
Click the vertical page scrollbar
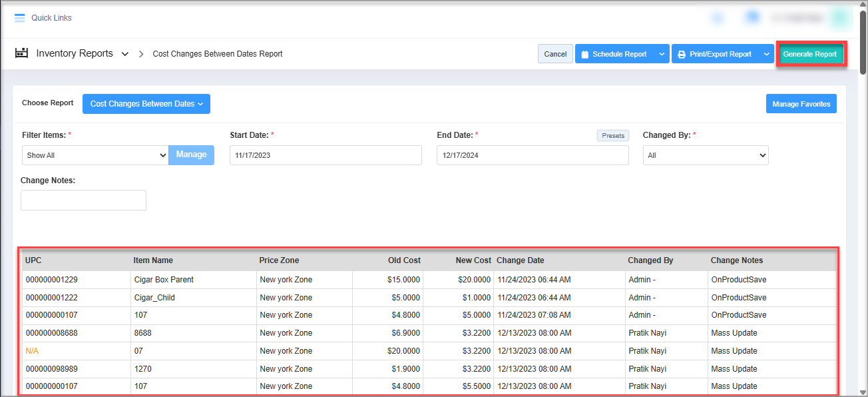tap(863, 200)
